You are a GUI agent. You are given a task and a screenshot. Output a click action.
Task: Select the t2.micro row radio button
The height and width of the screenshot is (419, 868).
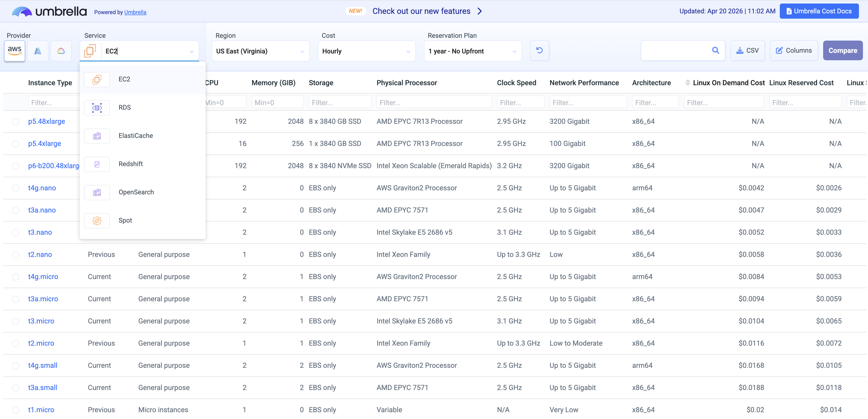(x=16, y=343)
